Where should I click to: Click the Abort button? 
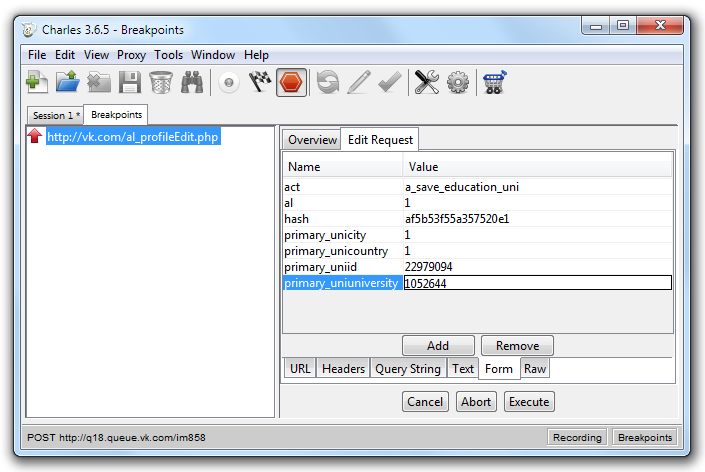click(x=476, y=401)
